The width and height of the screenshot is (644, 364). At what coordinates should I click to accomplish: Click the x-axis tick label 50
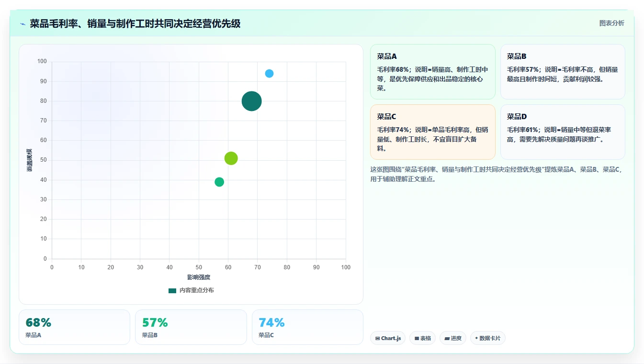[x=199, y=267]
